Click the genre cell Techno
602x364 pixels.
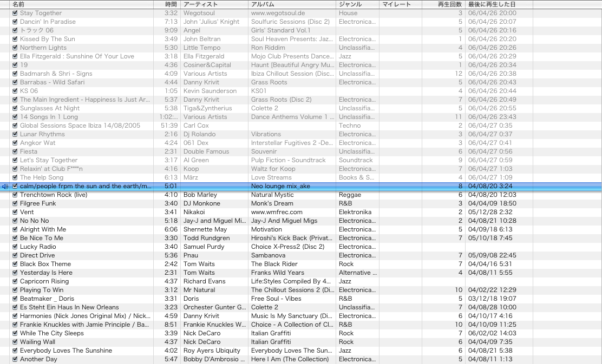[350, 126]
